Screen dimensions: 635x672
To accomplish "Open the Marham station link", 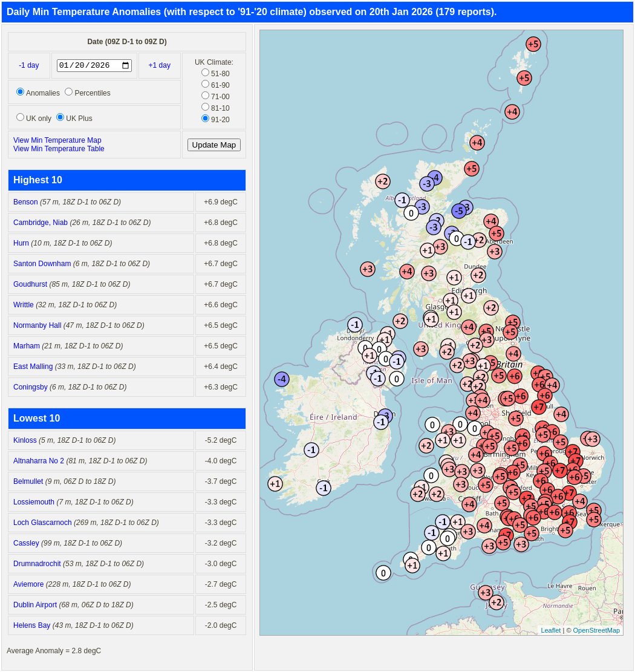I will point(27,346).
